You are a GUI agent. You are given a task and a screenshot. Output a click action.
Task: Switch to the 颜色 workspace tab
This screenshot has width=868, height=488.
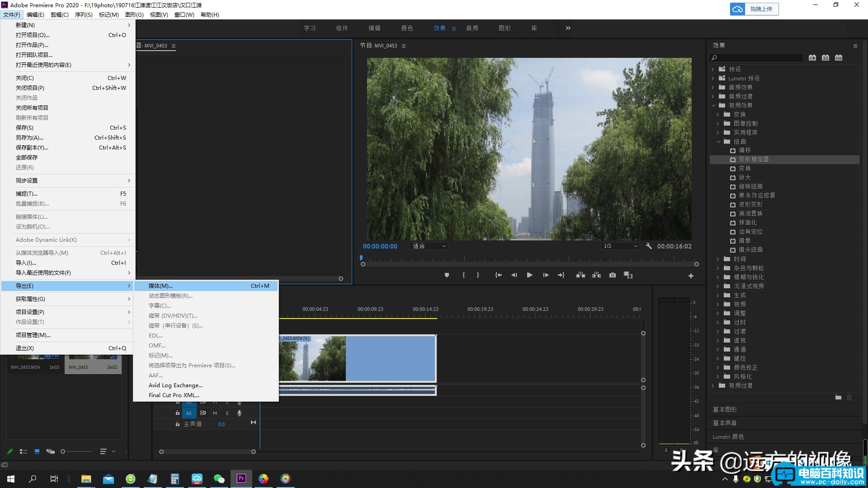pyautogui.click(x=407, y=28)
